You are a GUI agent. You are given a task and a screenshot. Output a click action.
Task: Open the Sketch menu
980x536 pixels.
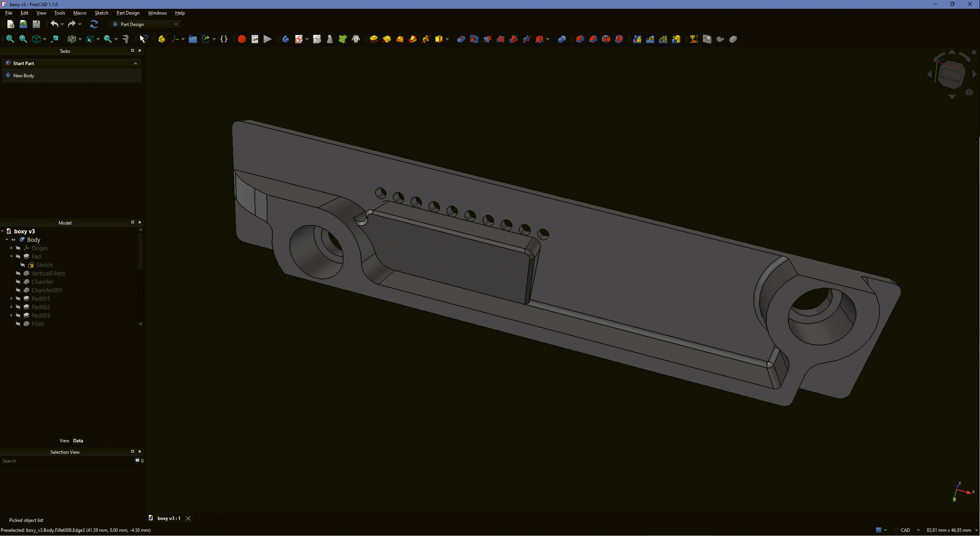point(101,13)
